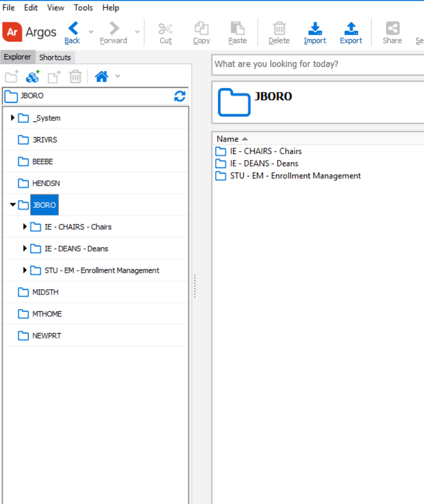Click the BEEBE folder icon
The height and width of the screenshot is (504, 424).
(23, 161)
